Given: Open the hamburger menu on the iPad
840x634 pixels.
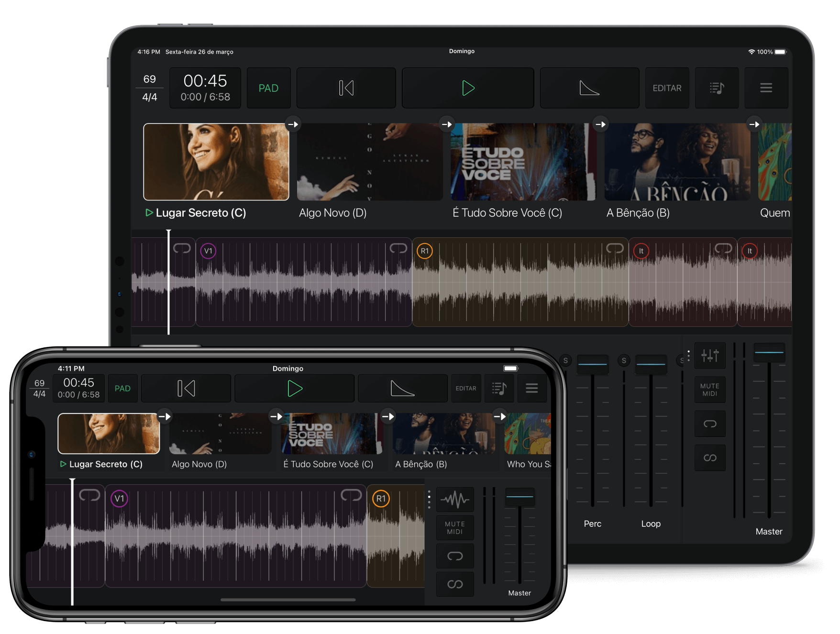Looking at the screenshot, I should [x=766, y=88].
